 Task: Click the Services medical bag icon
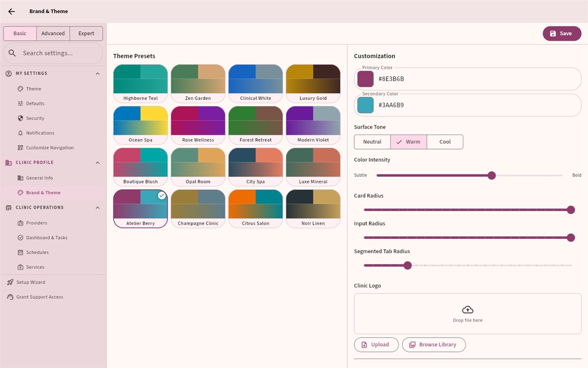point(21,267)
